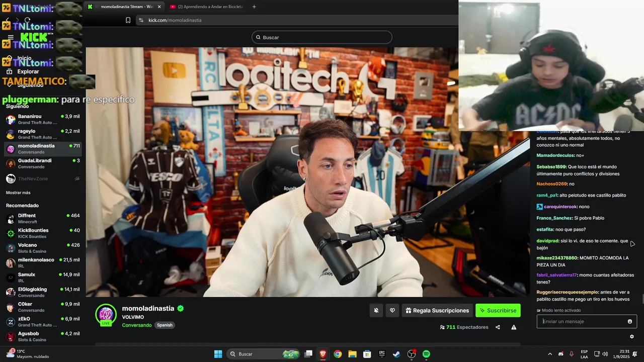The width and height of the screenshot is (644, 362).
Task: Open C0ker Conversando channel
Action: point(43,307)
